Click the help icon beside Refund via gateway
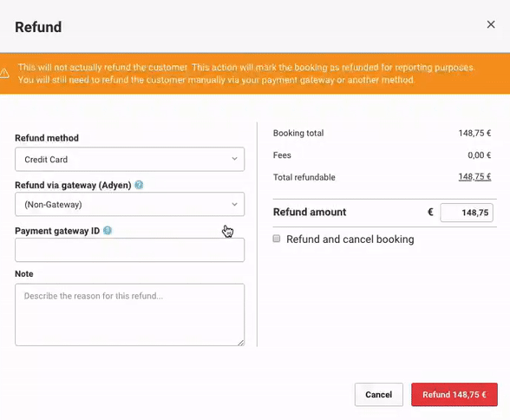 coord(139,185)
